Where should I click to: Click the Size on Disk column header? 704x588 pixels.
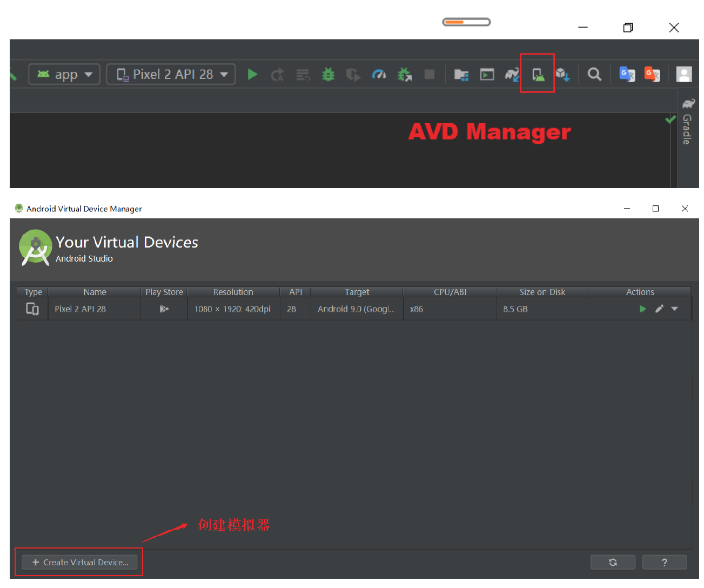(x=542, y=292)
